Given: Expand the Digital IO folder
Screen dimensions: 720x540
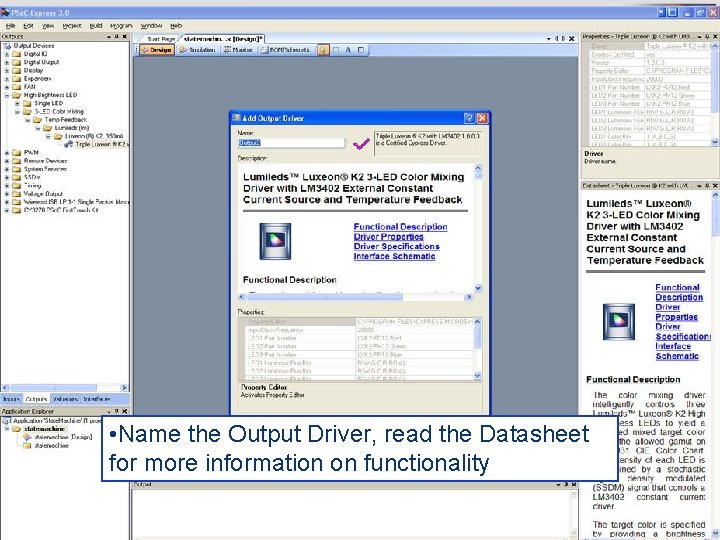Looking at the screenshot, I should [7, 54].
